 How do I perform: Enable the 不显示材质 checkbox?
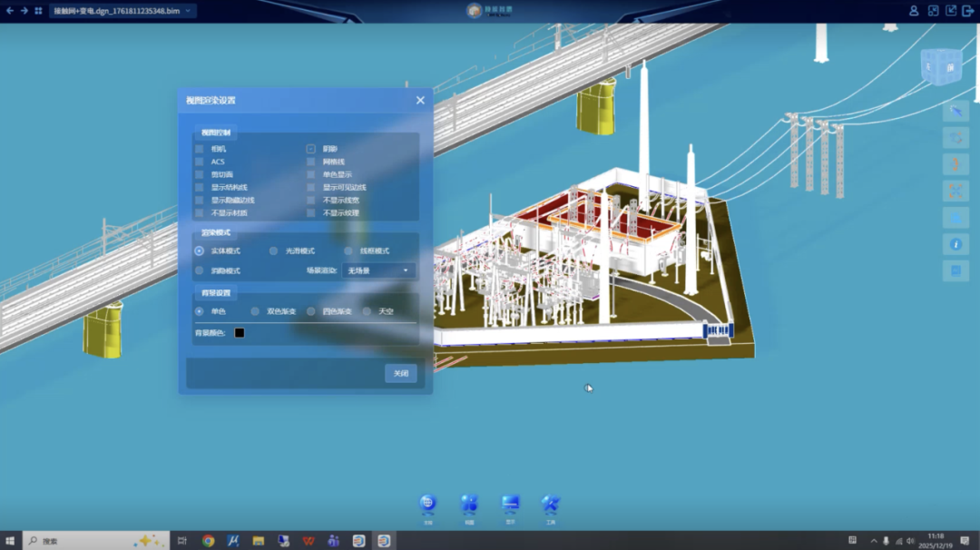pyautogui.click(x=200, y=213)
